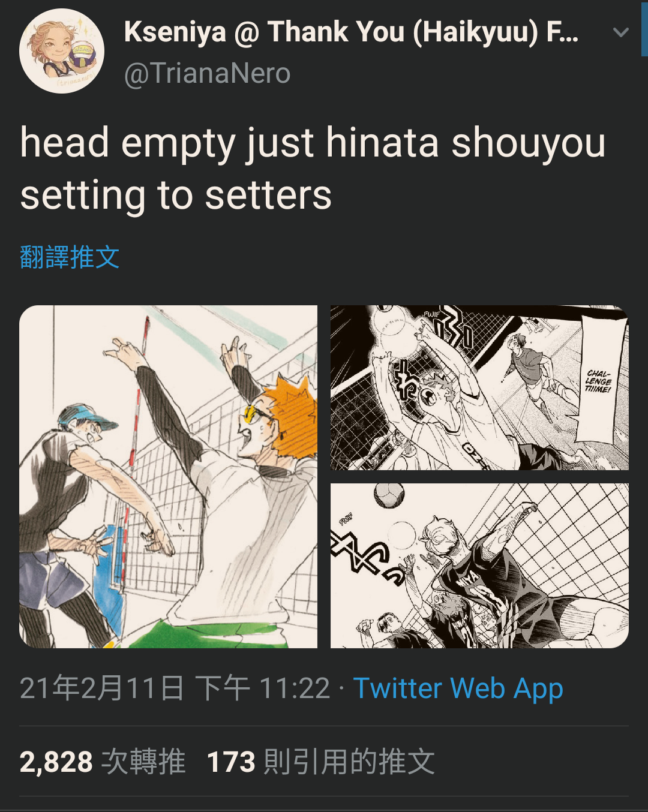Click the Twitter Web App source link
The width and height of the screenshot is (648, 812).
pos(458,688)
